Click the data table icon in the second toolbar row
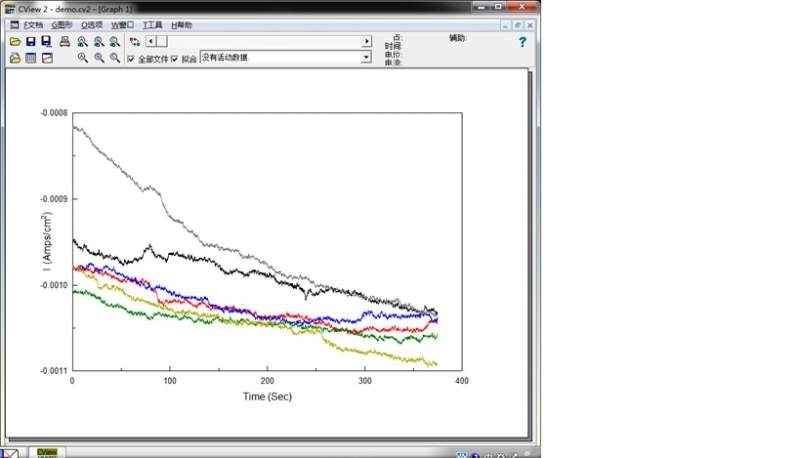Viewport: 800px width, 458px height. (31, 58)
